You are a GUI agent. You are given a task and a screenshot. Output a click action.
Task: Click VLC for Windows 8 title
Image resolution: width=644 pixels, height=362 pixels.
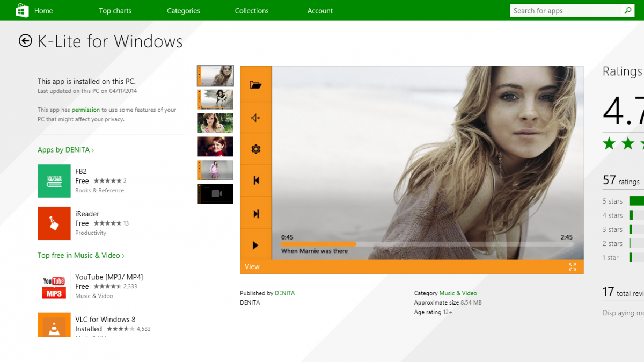[x=105, y=320]
